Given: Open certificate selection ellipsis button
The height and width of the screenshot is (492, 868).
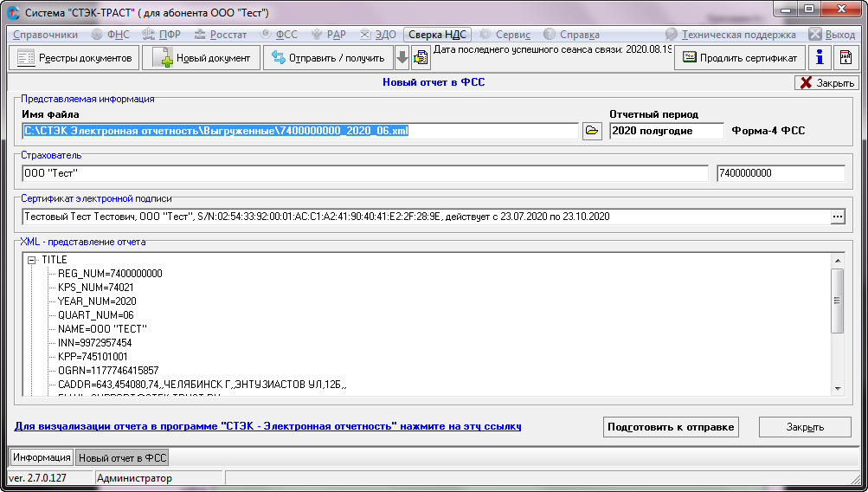Looking at the screenshot, I should pyautogui.click(x=838, y=217).
